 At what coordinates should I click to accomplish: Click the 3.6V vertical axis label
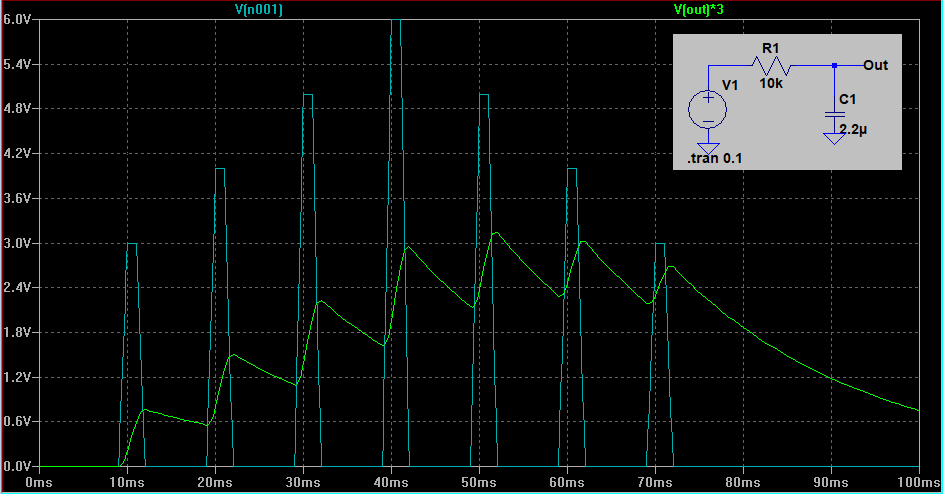click(x=16, y=198)
